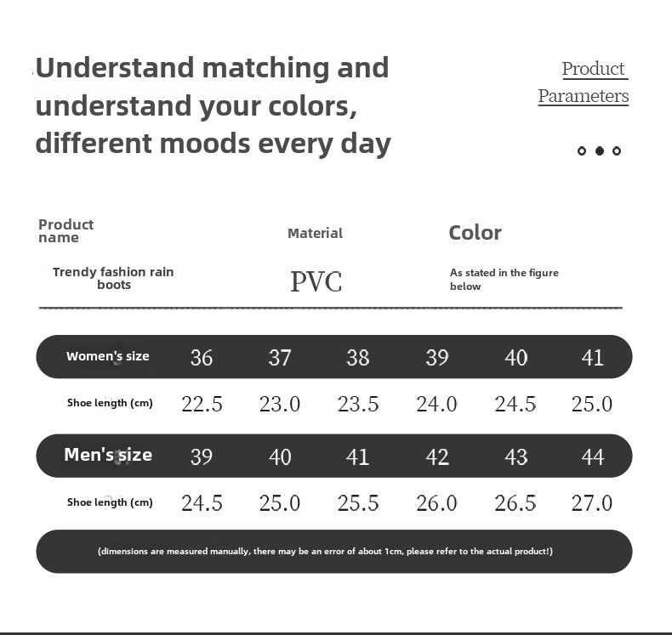Screen dimensions: 672x635
Task: Click the PVC material text
Action: point(316,281)
